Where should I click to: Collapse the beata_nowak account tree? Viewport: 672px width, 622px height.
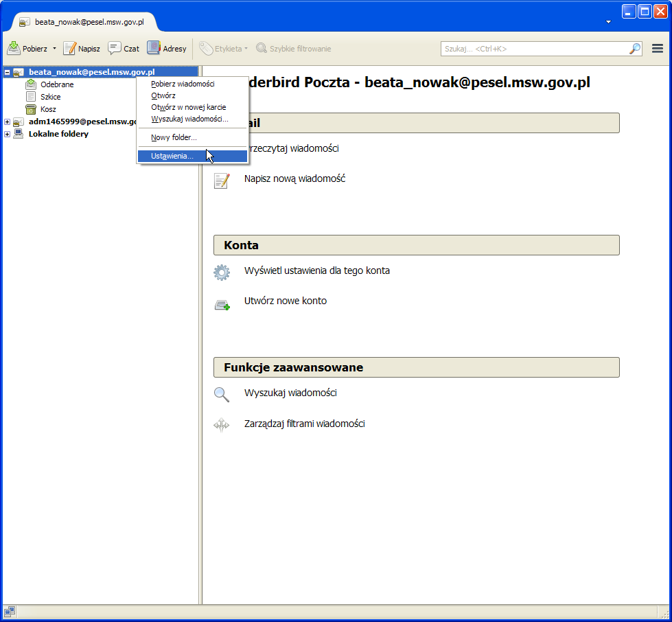[x=8, y=73]
